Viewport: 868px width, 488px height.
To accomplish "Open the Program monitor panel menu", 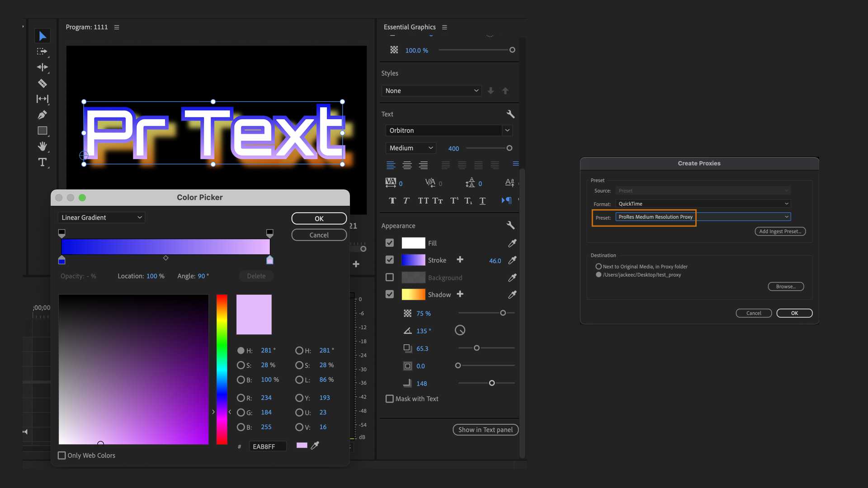I will (117, 27).
